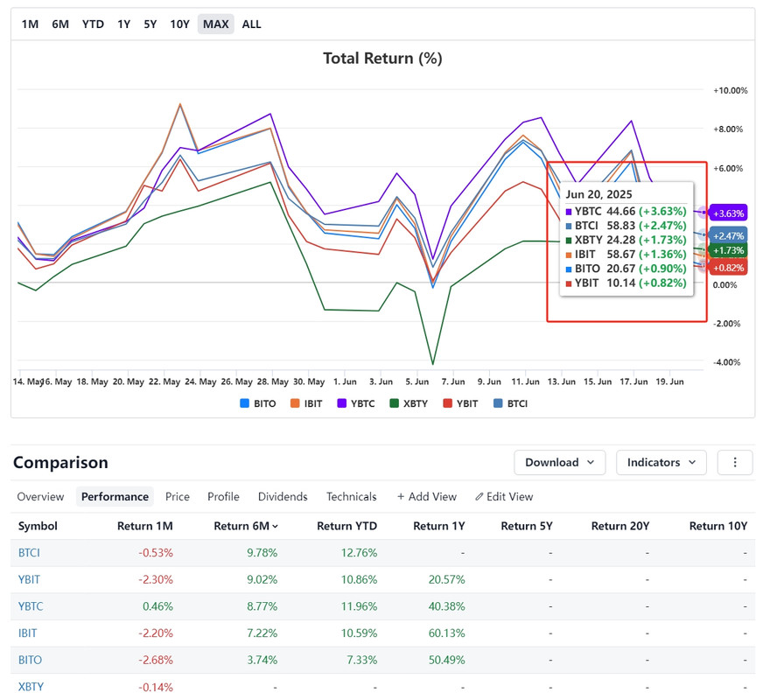This screenshot has height=700, width=784.
Task: Toggle XBTY series in chart legend
Action: (x=409, y=403)
